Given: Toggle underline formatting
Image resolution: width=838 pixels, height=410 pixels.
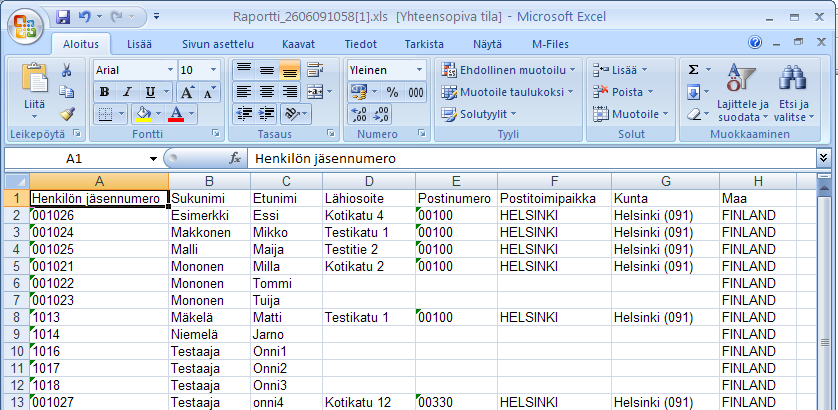Looking at the screenshot, I should [151, 92].
